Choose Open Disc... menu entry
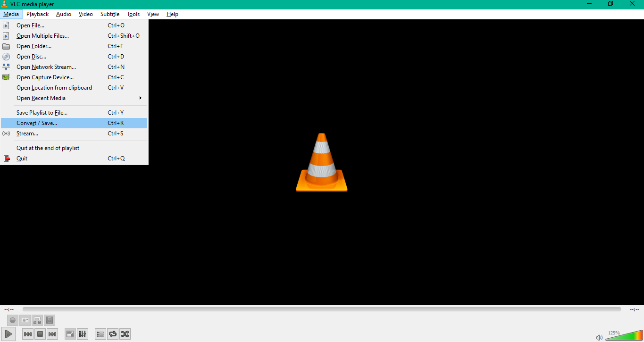The image size is (644, 342). point(74,57)
